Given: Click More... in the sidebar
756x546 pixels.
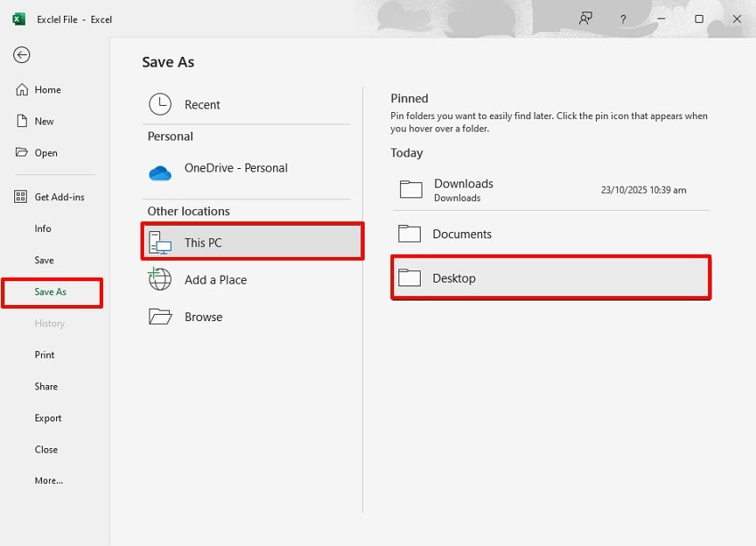Looking at the screenshot, I should [47, 480].
